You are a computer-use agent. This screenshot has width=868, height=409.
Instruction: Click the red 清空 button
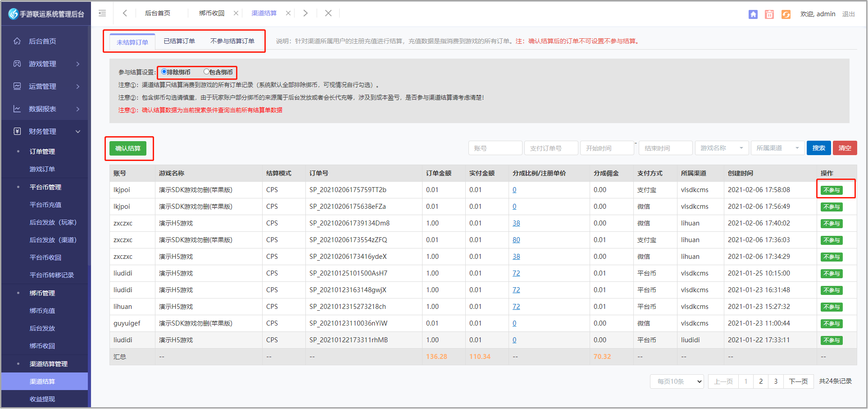pyautogui.click(x=845, y=148)
